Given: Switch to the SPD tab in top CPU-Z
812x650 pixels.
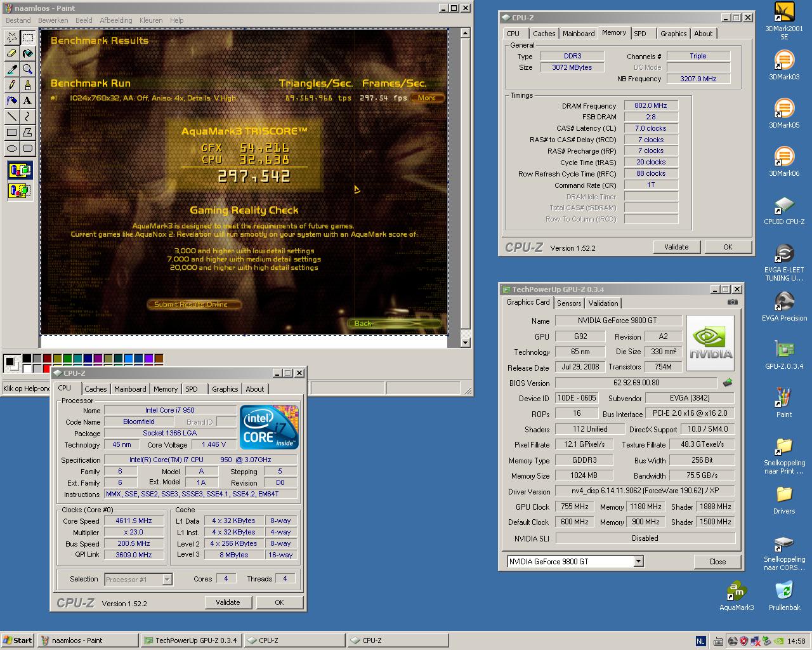Looking at the screenshot, I should [x=641, y=34].
